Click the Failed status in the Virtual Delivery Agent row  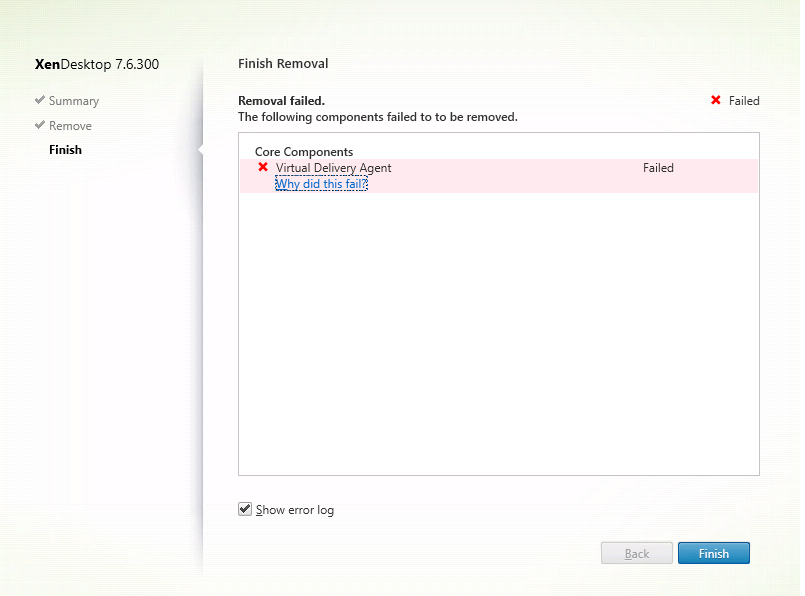point(658,168)
